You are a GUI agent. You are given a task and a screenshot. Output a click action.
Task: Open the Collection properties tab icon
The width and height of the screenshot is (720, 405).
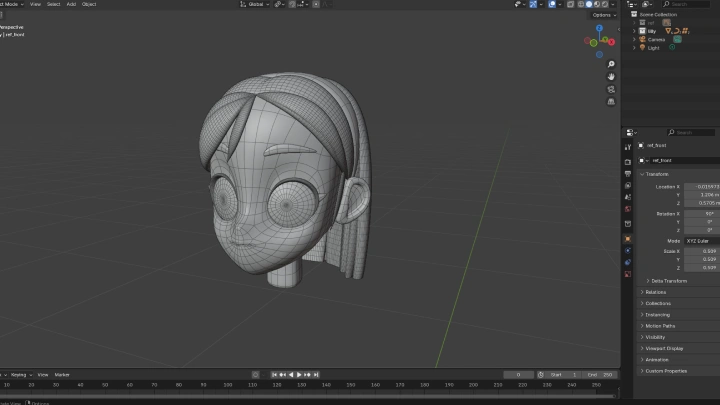[628, 224]
